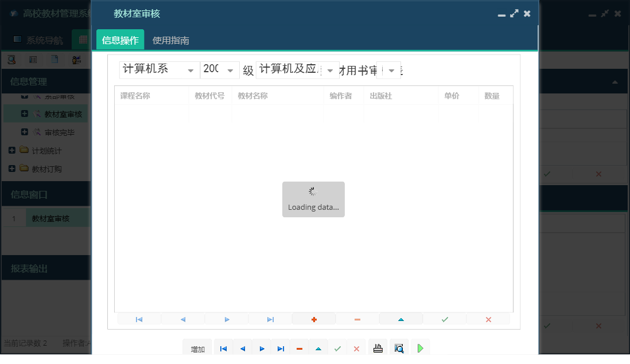Click the green run arrow icon
630x364 pixels.
point(420,347)
